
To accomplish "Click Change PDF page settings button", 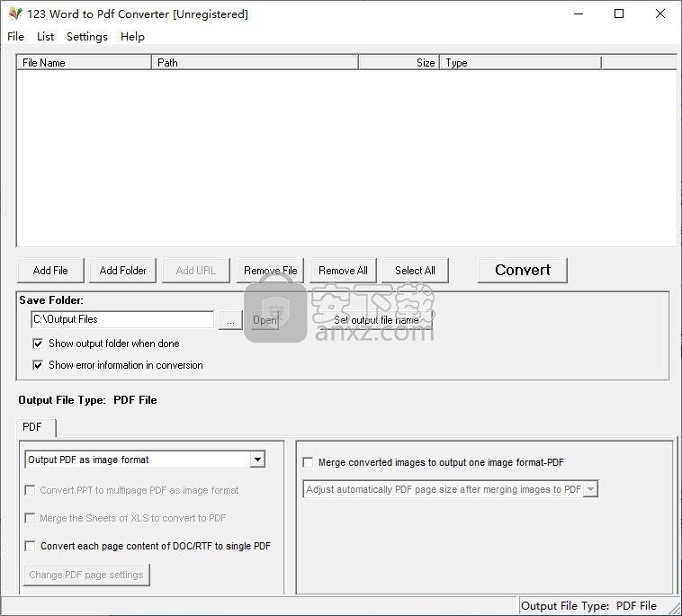I will 86,575.
